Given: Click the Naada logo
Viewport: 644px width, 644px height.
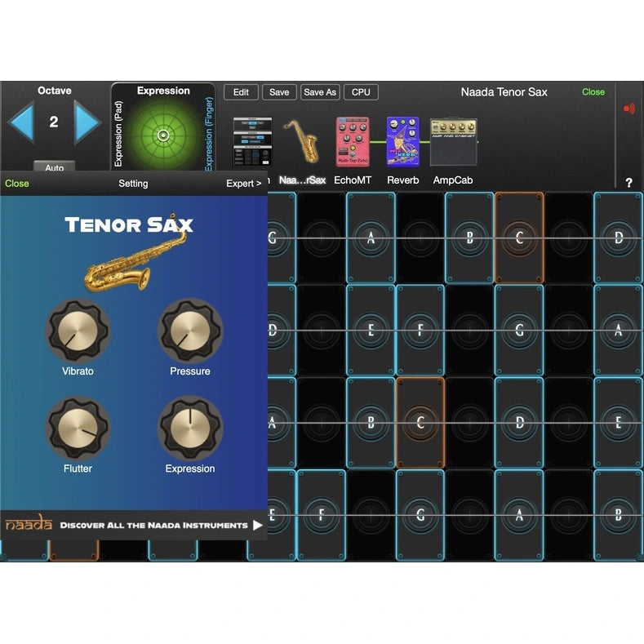Looking at the screenshot, I should [x=29, y=523].
